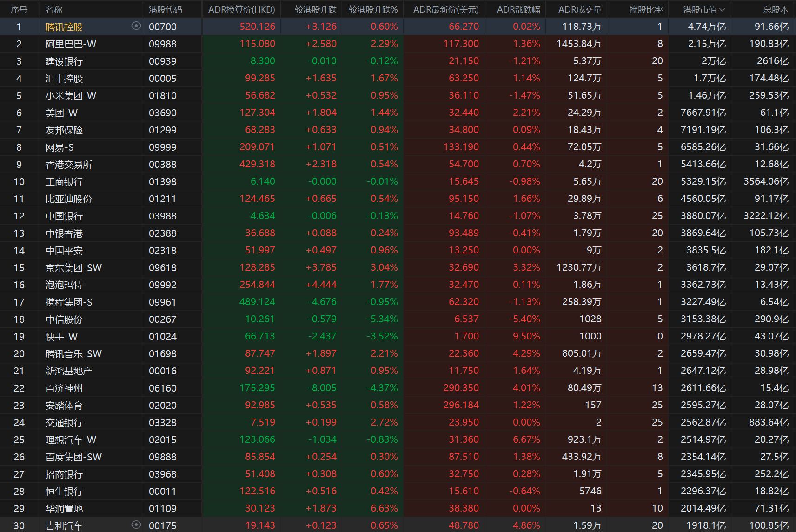Click stock code 00939
Image resolution: width=796 pixels, height=532 pixels.
[163, 61]
